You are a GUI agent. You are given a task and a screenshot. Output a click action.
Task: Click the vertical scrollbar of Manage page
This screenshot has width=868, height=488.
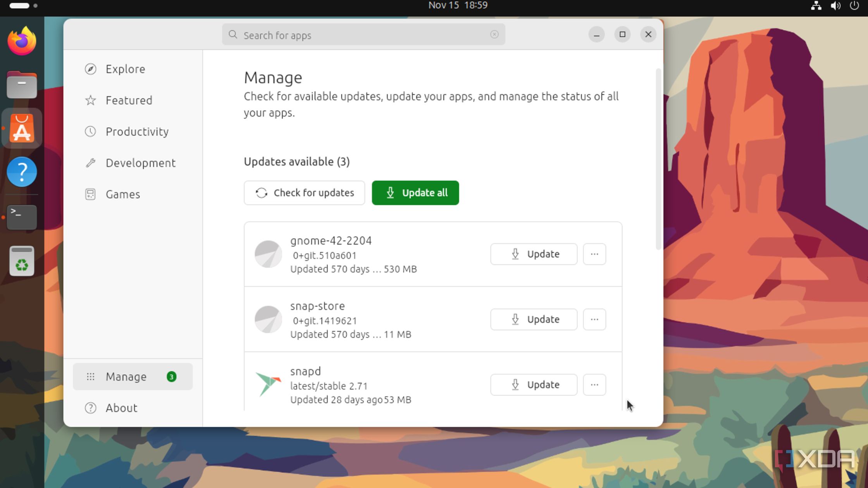click(x=658, y=160)
